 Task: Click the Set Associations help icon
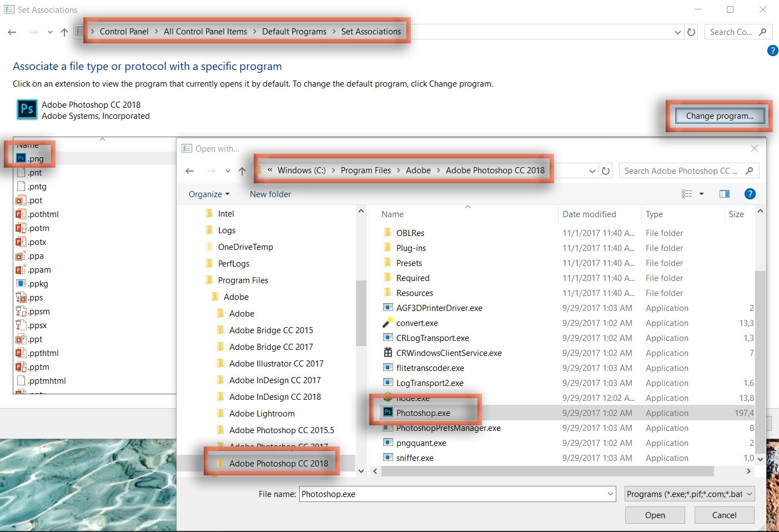772,51
